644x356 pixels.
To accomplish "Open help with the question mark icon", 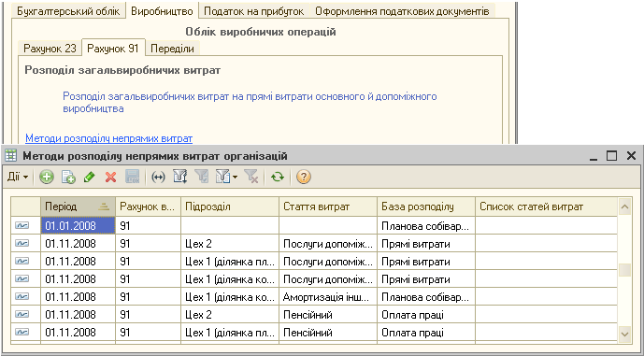I will (303, 178).
